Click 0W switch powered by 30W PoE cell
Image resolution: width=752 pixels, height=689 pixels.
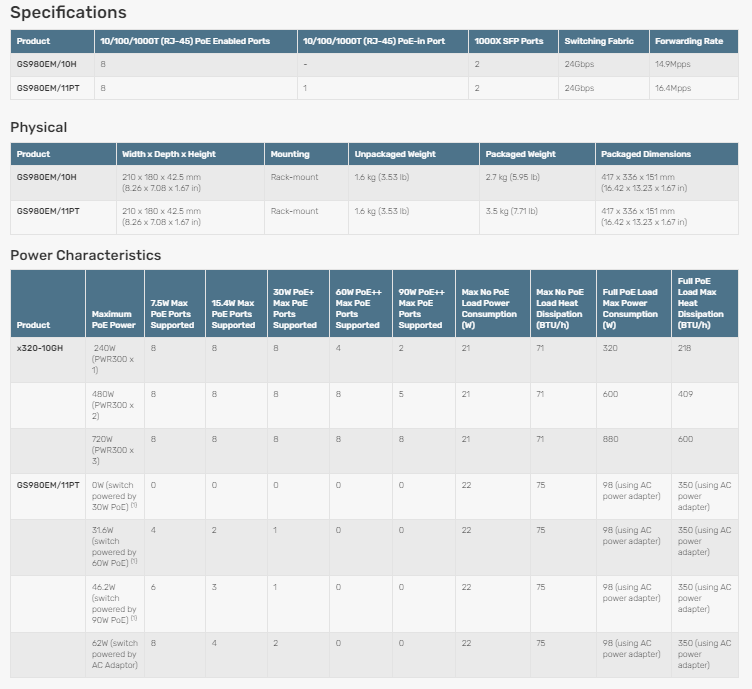click(x=115, y=497)
